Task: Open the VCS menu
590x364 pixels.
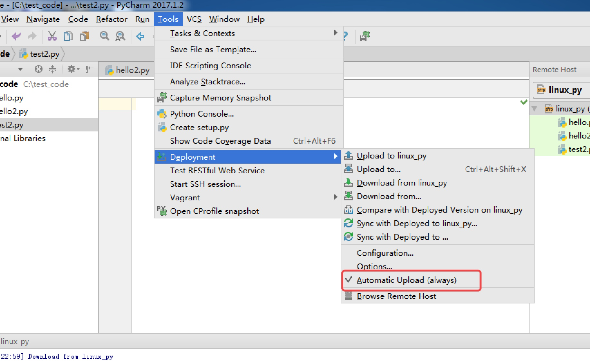Action: click(x=194, y=19)
